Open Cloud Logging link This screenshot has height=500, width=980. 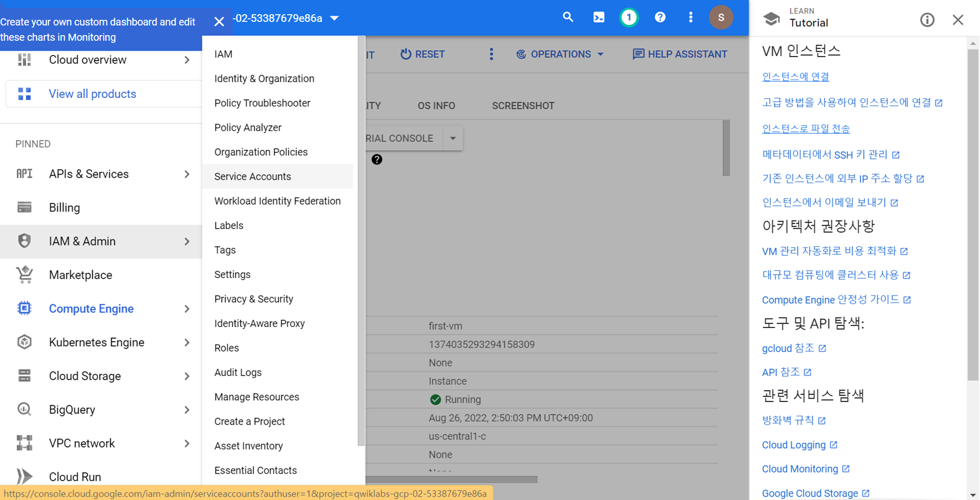click(x=799, y=445)
